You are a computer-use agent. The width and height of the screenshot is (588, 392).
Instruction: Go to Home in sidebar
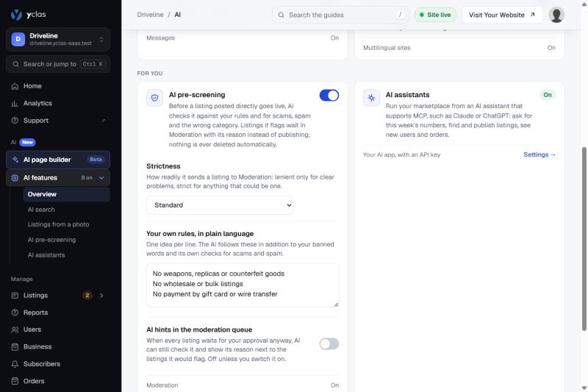point(58,86)
